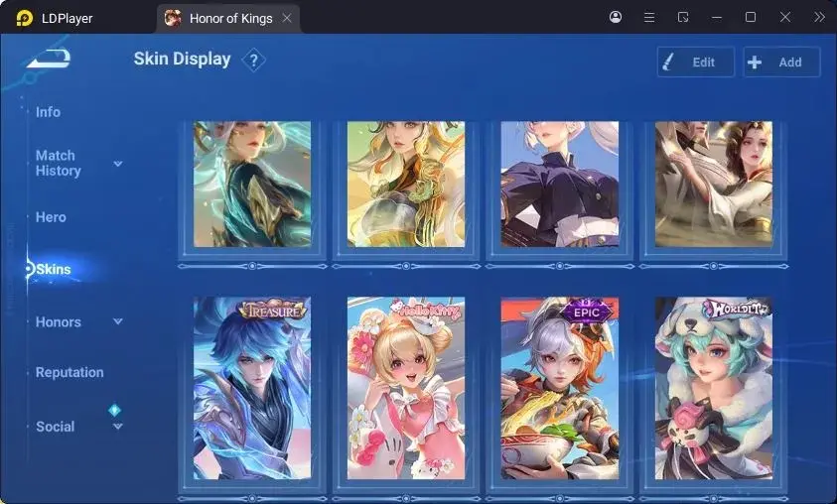
Task: Click the LDPlayer title text
Action: coord(67,19)
